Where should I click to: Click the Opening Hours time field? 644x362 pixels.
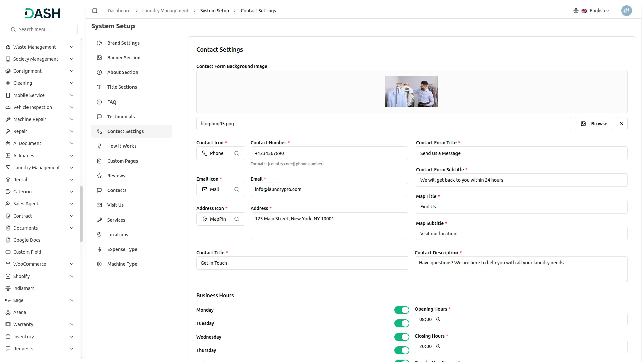521,319
